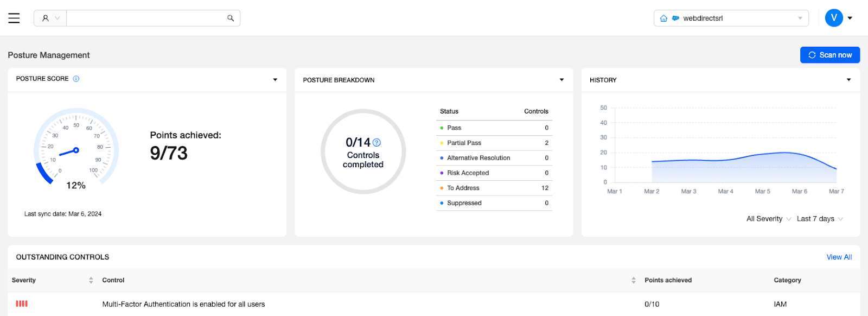This screenshot has height=316, width=868.
Task: Expand the account menu caret next to avatar
Action: (x=850, y=18)
